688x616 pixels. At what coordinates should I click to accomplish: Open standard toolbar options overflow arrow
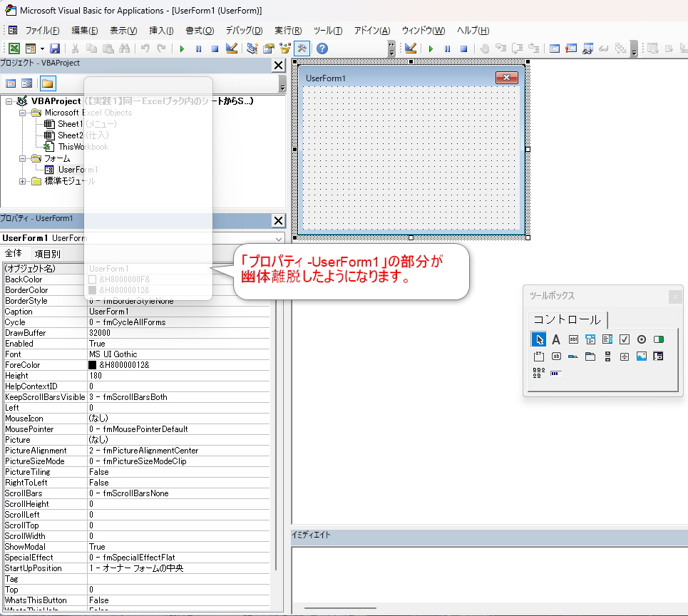click(x=391, y=48)
